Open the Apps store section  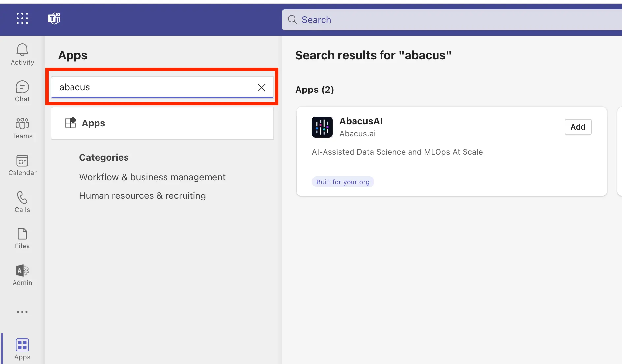[22, 348]
